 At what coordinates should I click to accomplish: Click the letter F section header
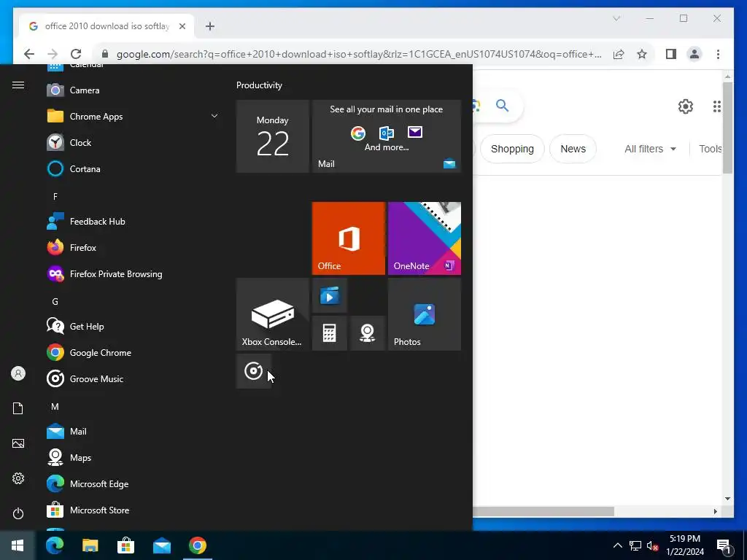click(55, 197)
